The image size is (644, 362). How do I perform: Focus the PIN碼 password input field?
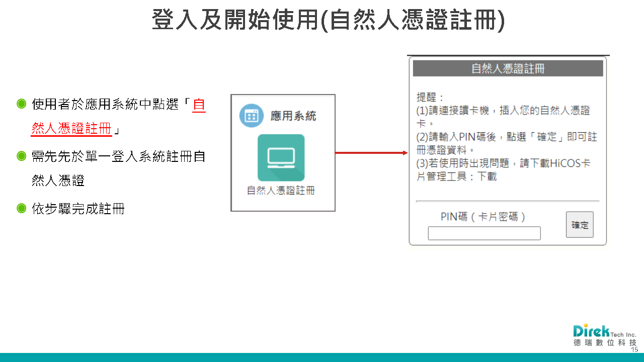click(x=484, y=233)
